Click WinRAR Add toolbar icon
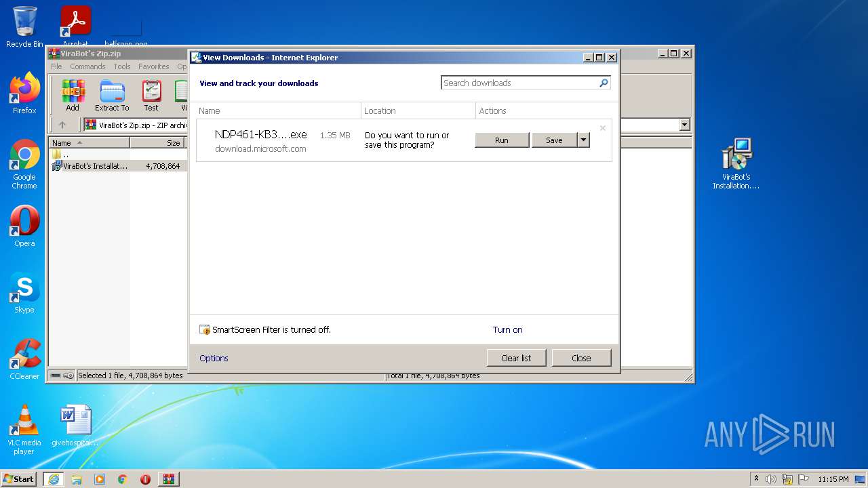The width and height of the screenshot is (868, 488). [x=73, y=96]
